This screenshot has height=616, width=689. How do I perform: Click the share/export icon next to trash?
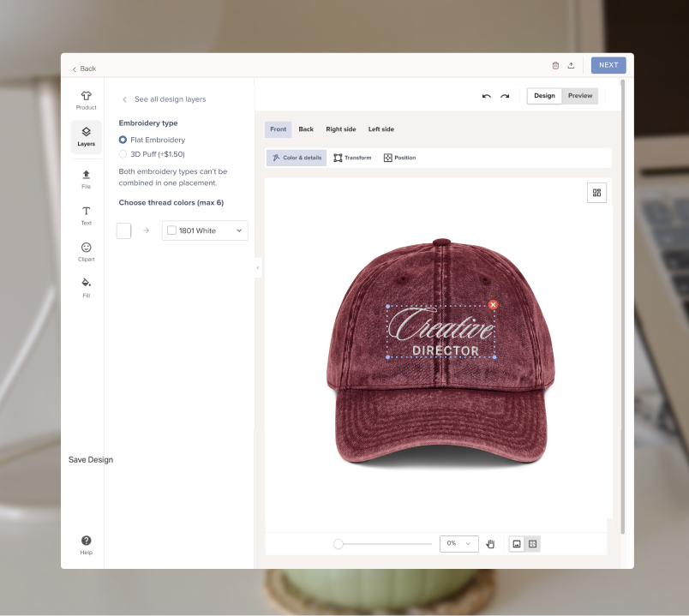571,65
